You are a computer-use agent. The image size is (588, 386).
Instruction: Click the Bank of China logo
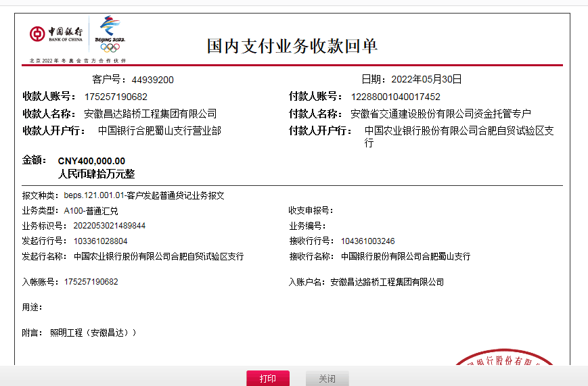pyautogui.click(x=56, y=34)
